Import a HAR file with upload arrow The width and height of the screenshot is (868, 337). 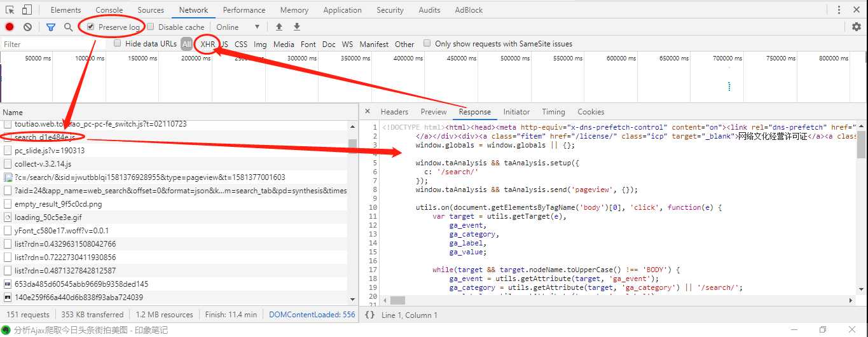(279, 27)
